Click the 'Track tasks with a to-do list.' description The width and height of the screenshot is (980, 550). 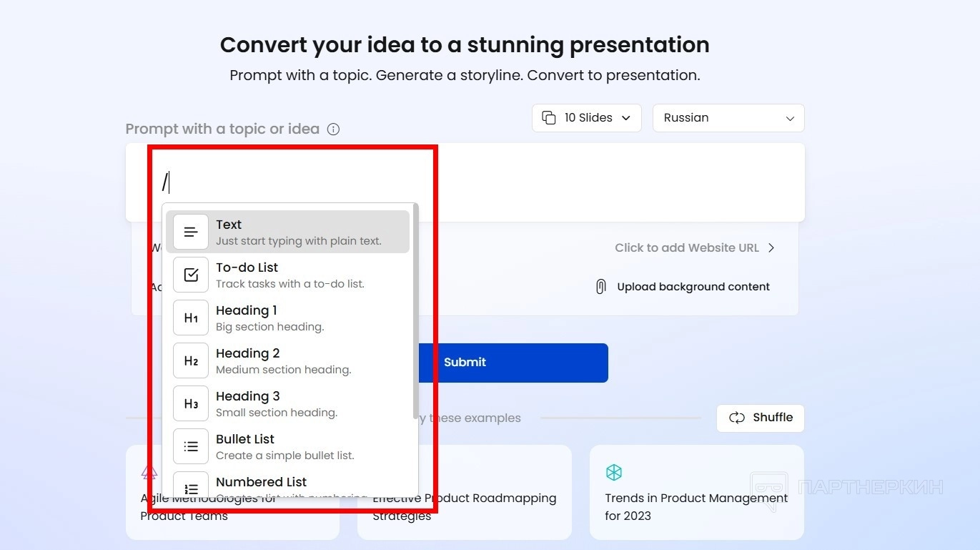[x=290, y=284]
